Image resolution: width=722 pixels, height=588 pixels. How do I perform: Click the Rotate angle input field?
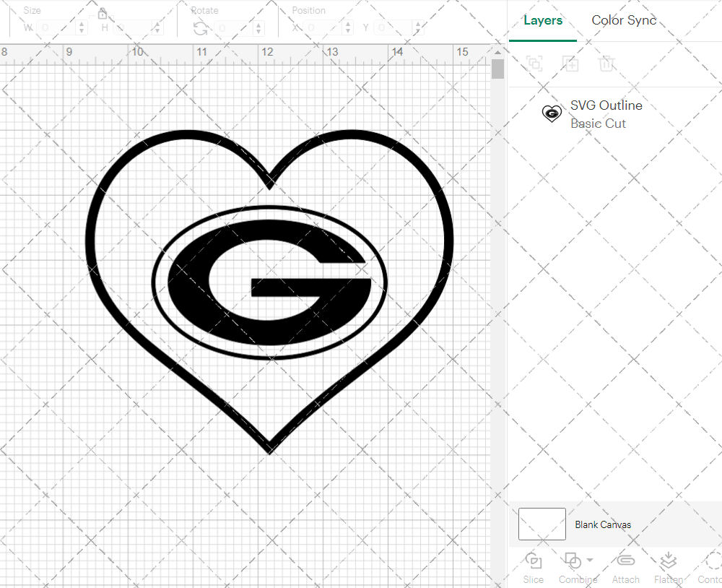point(232,28)
